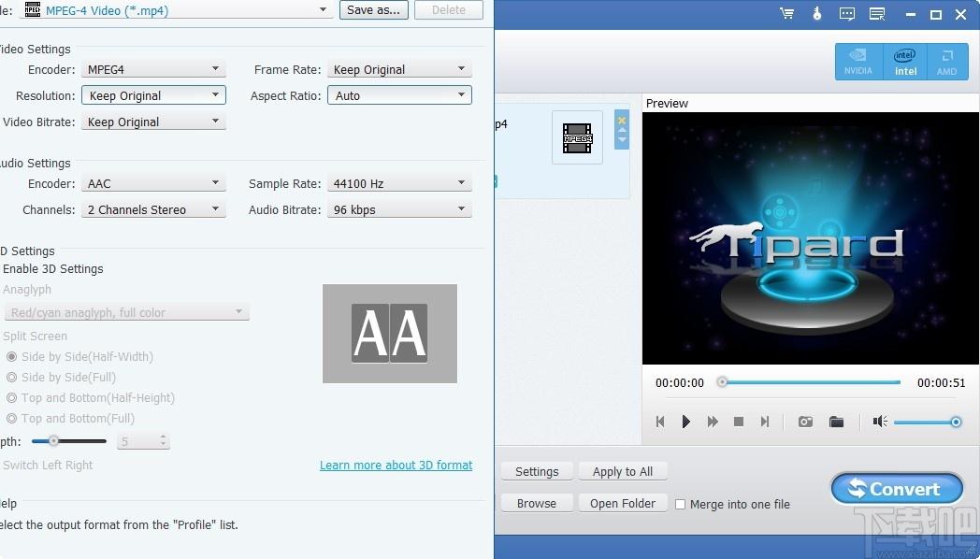Screen dimensions: 980x559
Task: Start conversion with the Convert button
Action: pos(897,489)
